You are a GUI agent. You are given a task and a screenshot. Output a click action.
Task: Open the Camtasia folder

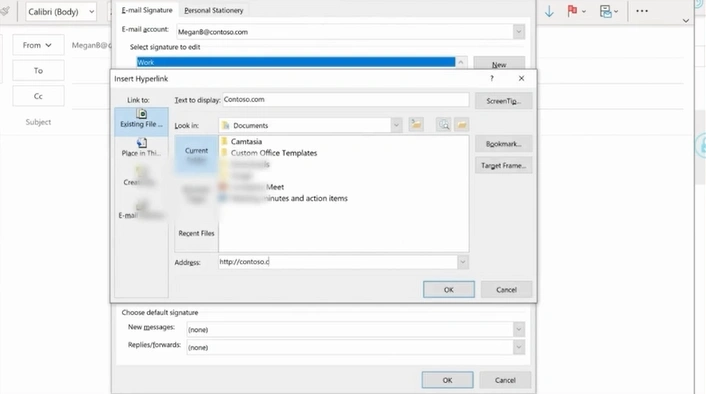pyautogui.click(x=246, y=141)
